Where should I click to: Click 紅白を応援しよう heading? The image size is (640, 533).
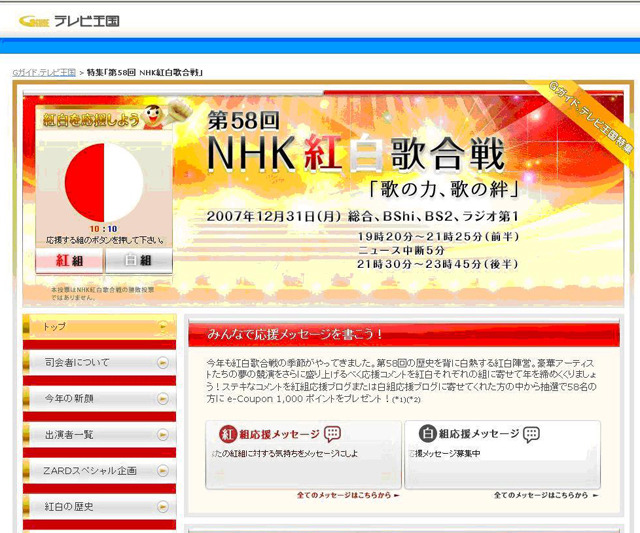coord(91,120)
